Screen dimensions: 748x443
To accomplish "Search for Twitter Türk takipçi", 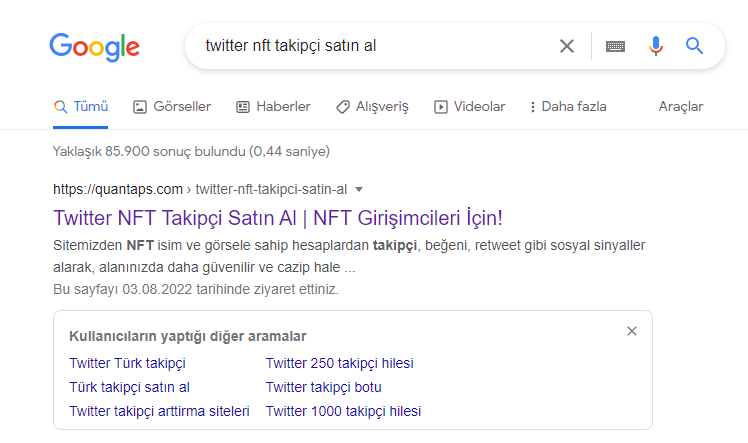I will tap(127, 363).
